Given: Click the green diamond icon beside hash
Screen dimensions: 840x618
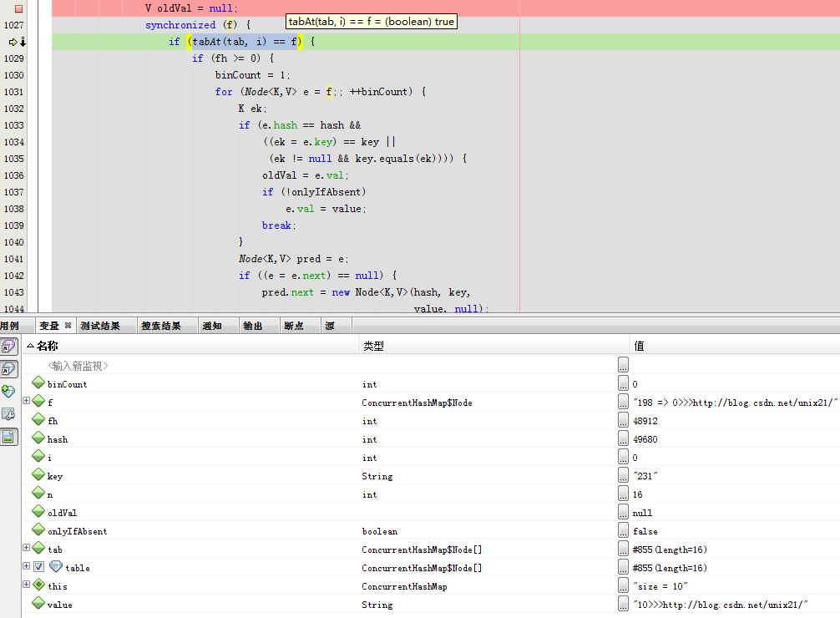Looking at the screenshot, I should [x=38, y=438].
